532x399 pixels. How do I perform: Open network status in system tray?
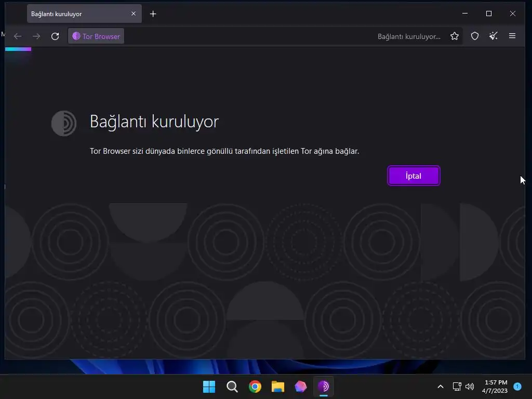point(457,387)
